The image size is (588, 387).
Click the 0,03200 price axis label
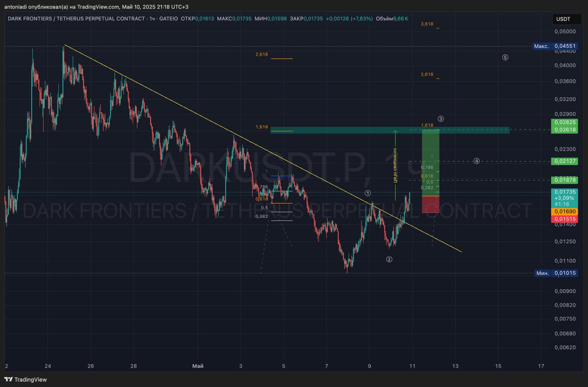[565, 99]
